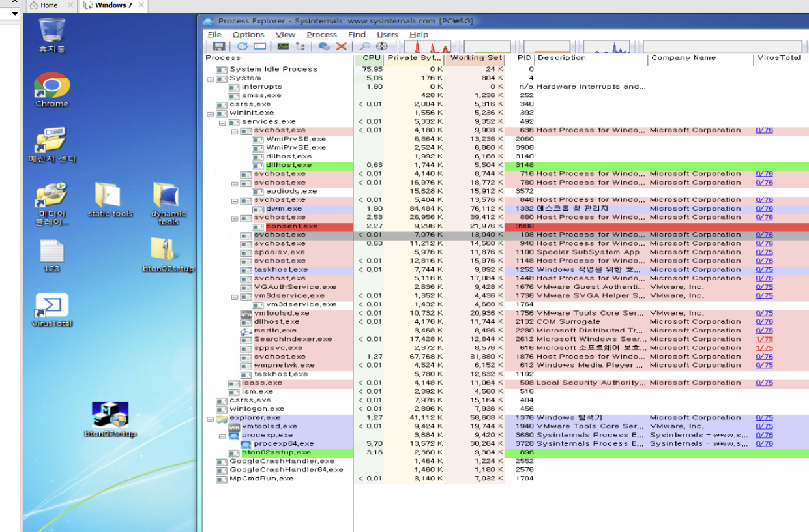This screenshot has height=532, width=809.
Task: Open the File menu
Action: [x=214, y=35]
